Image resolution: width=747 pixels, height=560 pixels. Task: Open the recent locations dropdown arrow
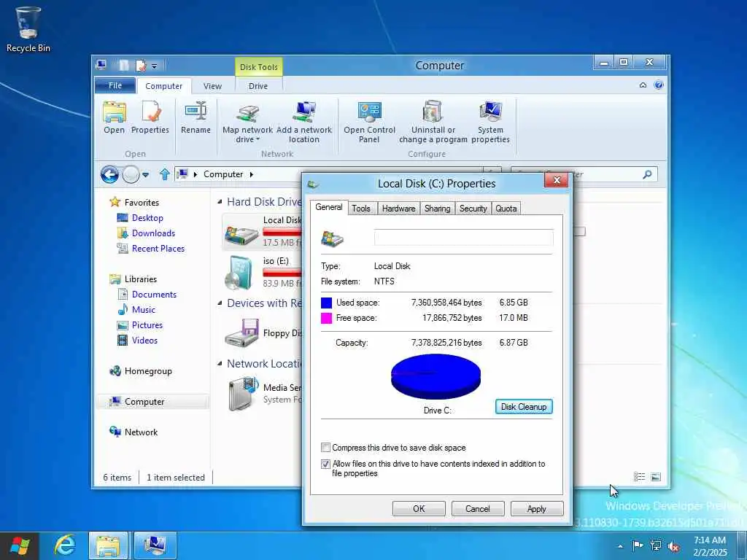coord(146,175)
